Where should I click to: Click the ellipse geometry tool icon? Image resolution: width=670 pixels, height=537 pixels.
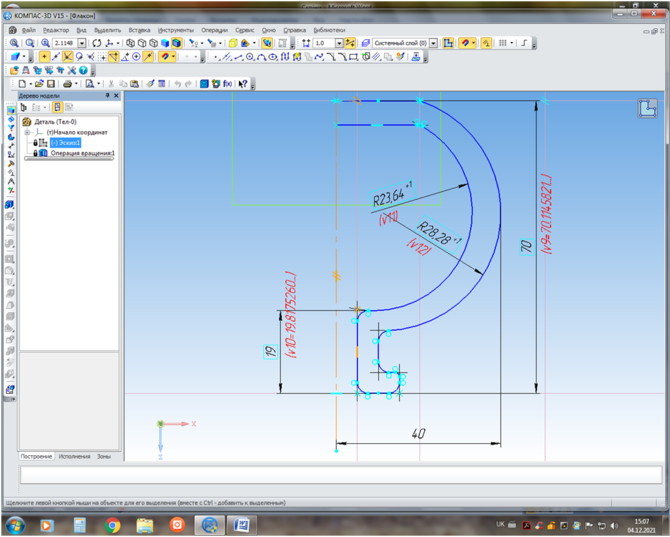pyautogui.click(x=273, y=57)
